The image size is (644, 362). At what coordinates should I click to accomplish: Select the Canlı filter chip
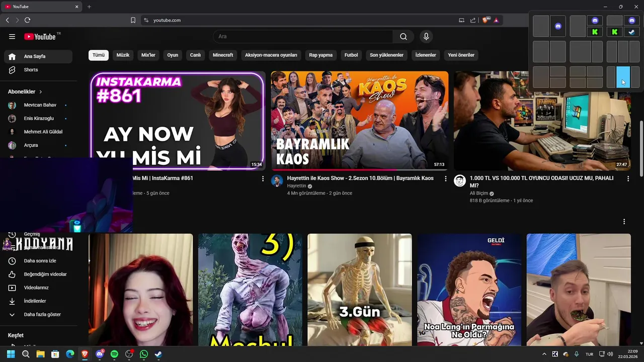[195, 55]
